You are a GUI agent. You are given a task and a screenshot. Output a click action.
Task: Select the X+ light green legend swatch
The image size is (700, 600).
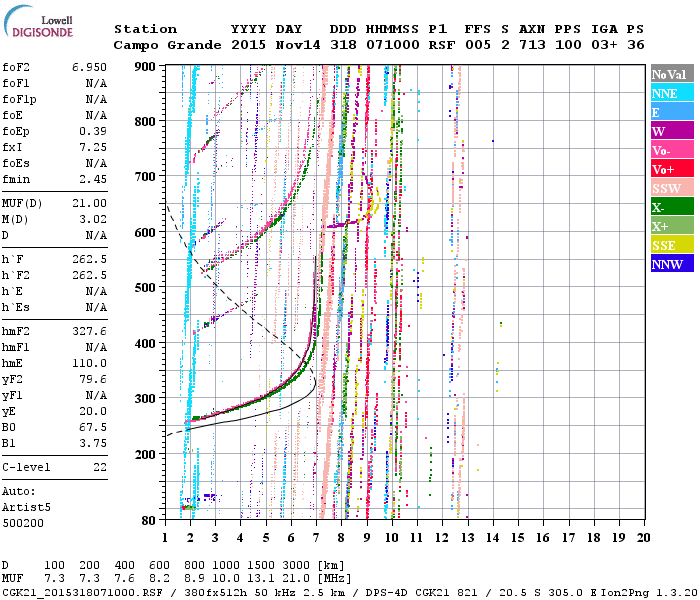(x=672, y=225)
